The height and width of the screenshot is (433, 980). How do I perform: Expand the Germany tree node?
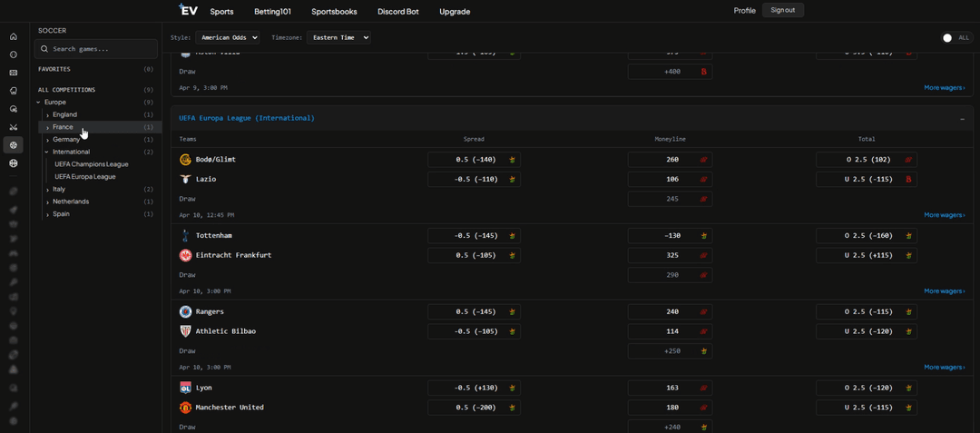48,139
